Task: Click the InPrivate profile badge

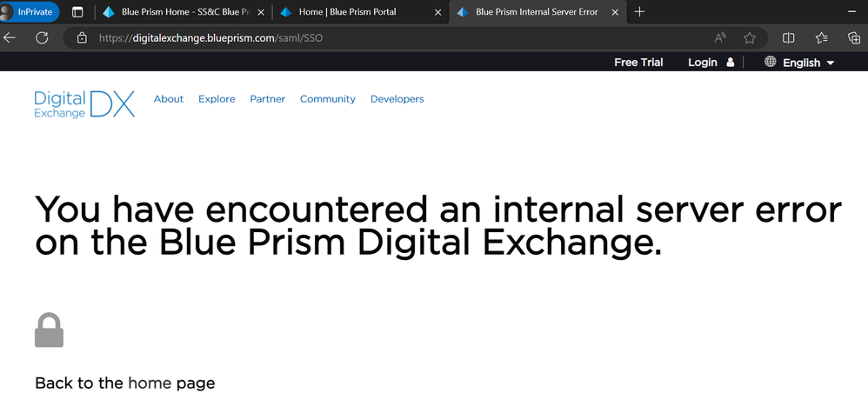Action: coord(30,12)
